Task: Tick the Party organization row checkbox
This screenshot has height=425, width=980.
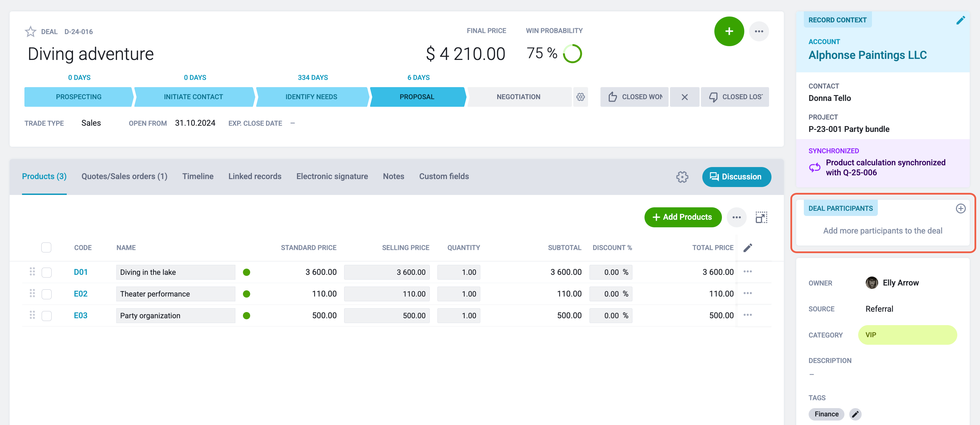Action: (x=46, y=316)
